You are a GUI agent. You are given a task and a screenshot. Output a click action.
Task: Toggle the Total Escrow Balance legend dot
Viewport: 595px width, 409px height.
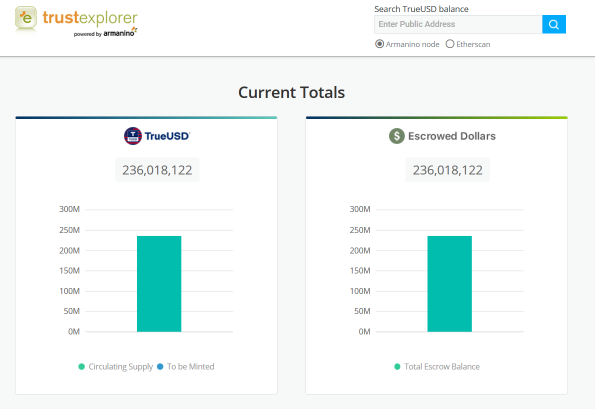point(397,367)
